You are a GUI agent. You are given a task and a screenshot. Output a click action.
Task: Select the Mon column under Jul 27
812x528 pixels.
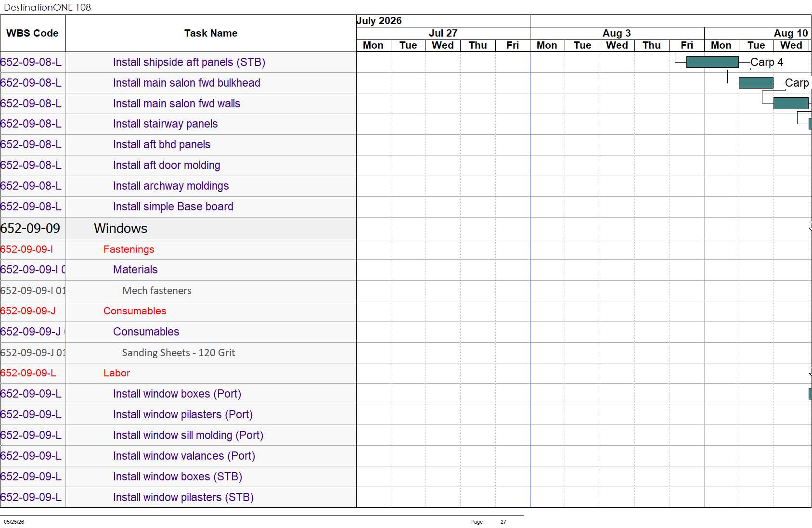pos(374,45)
